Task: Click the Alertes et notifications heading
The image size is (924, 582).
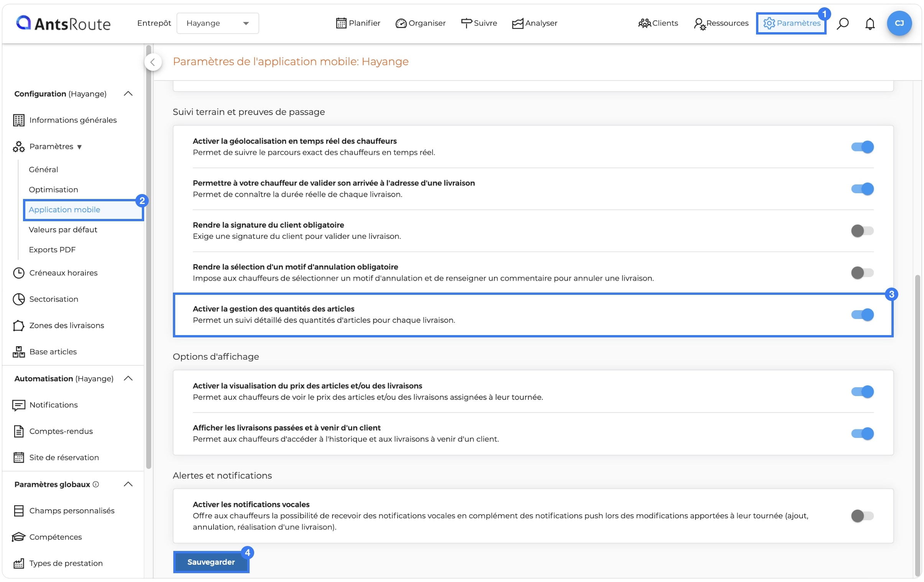Action: [x=222, y=476]
